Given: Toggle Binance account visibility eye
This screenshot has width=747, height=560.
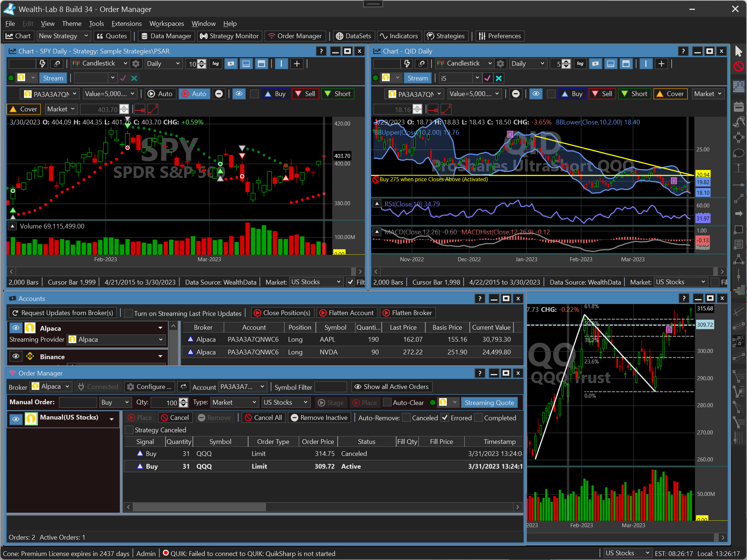Looking at the screenshot, I should pyautogui.click(x=16, y=356).
